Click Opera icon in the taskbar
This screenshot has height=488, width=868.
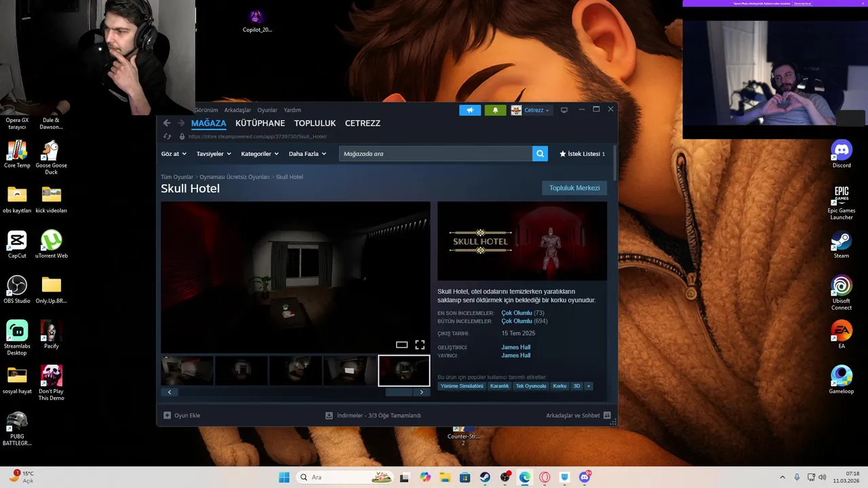coord(545,477)
